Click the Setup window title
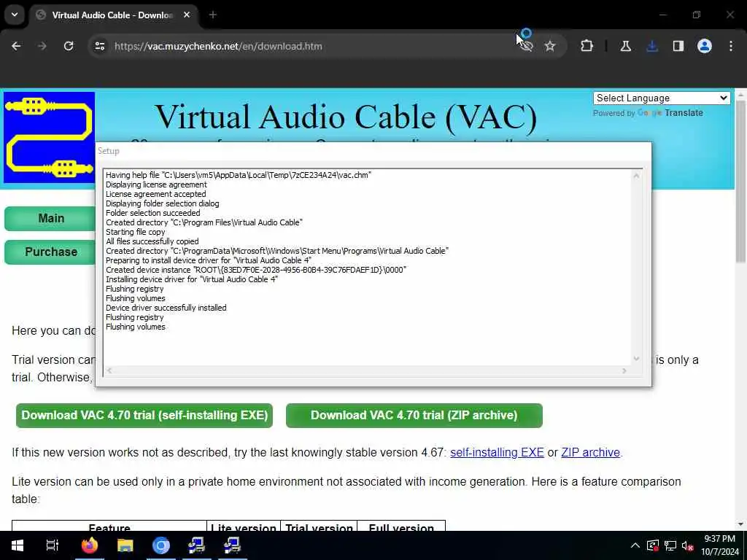Viewport: 747px width, 560px height. 109,151
